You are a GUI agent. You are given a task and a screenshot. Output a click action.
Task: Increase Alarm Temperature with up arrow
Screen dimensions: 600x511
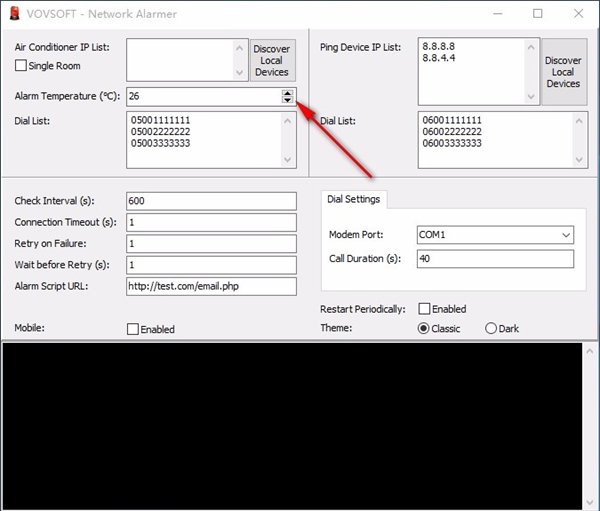point(287,93)
